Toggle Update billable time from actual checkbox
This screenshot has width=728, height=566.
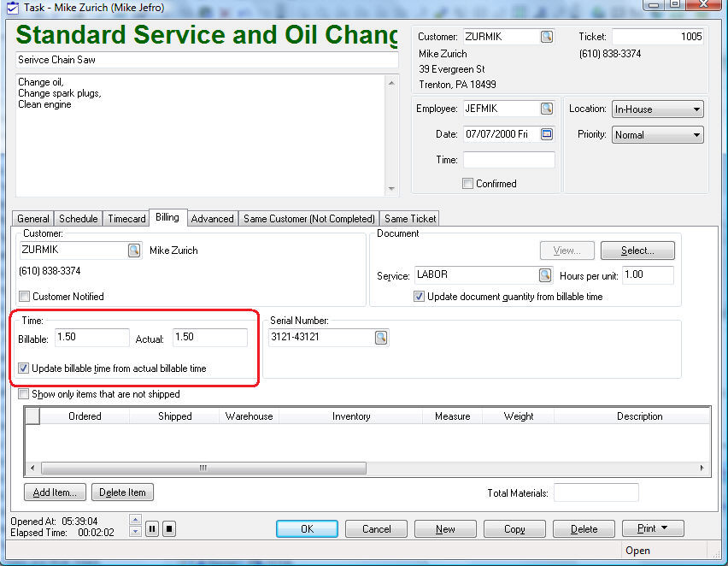point(24,368)
